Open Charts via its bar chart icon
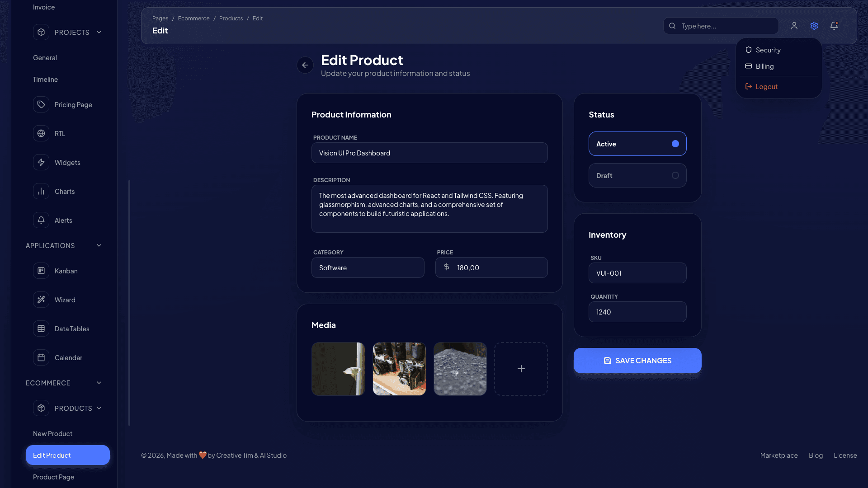This screenshot has height=488, width=868. tap(41, 191)
